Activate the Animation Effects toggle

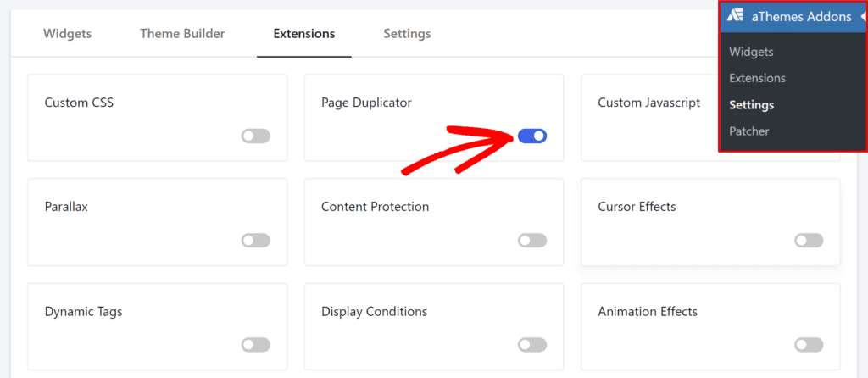(809, 345)
